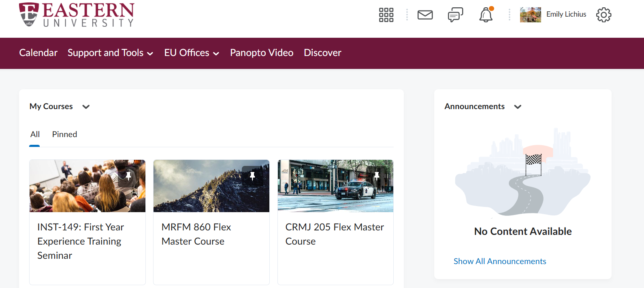Open the admin tools gear icon
The width and height of the screenshot is (644, 288).
click(603, 15)
